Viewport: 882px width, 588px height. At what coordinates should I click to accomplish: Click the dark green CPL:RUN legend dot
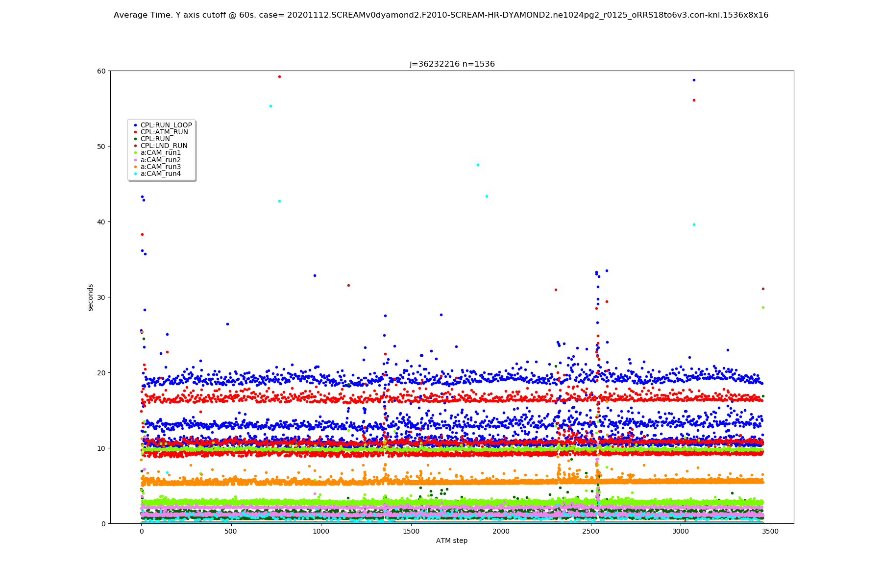coord(135,139)
